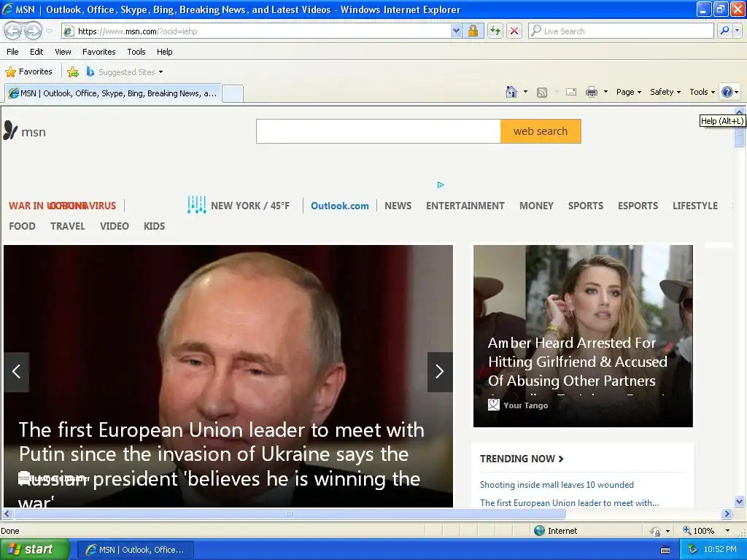Screen dimensions: 747x560
Task: Open the View menu
Action: click(63, 52)
